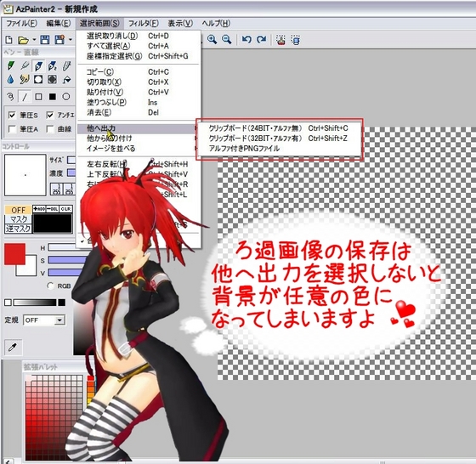Enable the 筆圧A checkbox
Screen dimensions: 476x464
12,129
